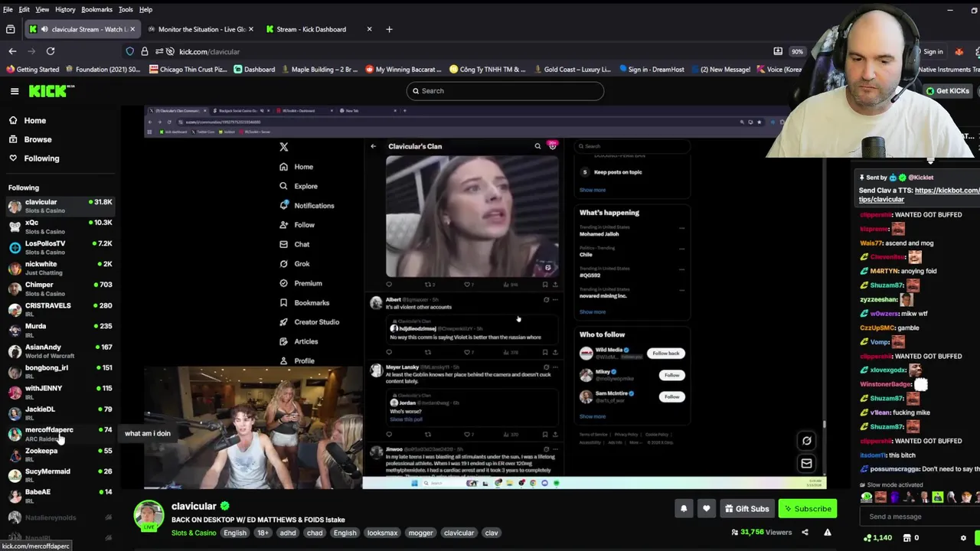Reload the page with refresh button

[x=51, y=51]
